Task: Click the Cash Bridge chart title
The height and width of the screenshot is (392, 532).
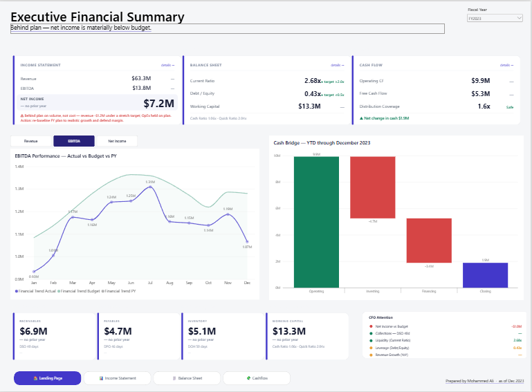Action: 322,142
